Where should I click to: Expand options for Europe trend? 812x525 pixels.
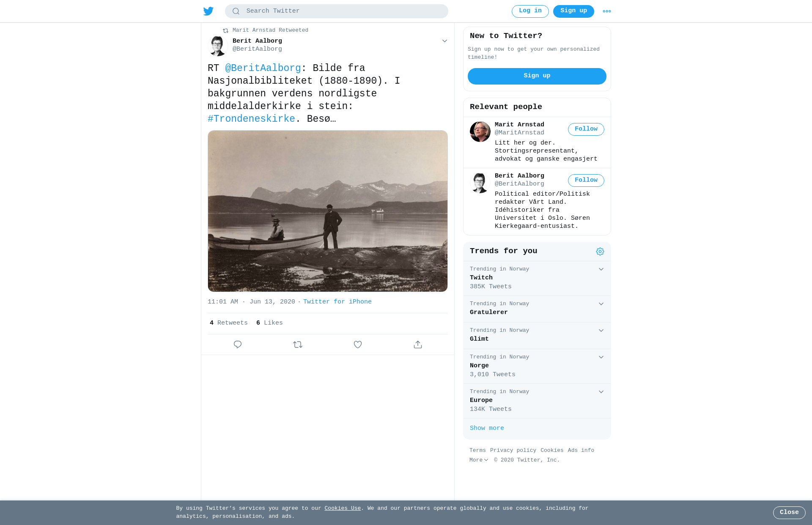pyautogui.click(x=601, y=392)
